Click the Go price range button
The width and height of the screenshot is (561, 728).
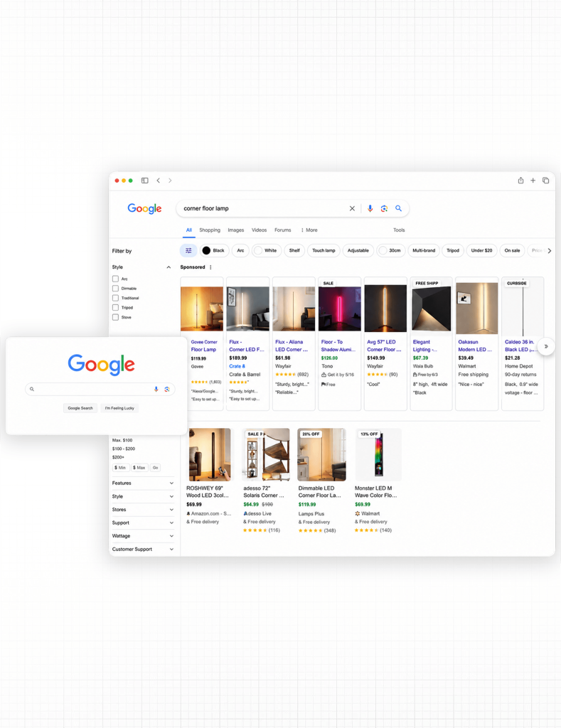156,468
